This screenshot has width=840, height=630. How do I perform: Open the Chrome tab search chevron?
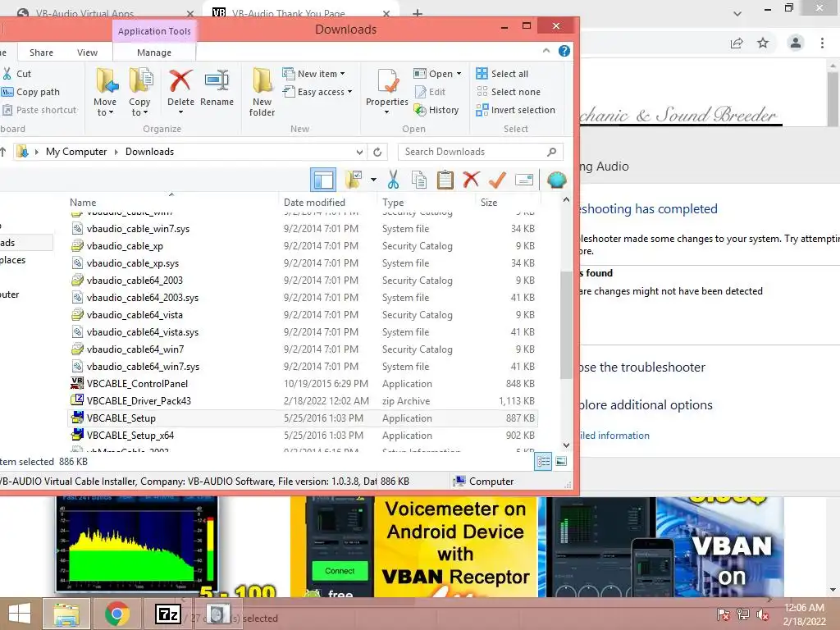point(737,14)
